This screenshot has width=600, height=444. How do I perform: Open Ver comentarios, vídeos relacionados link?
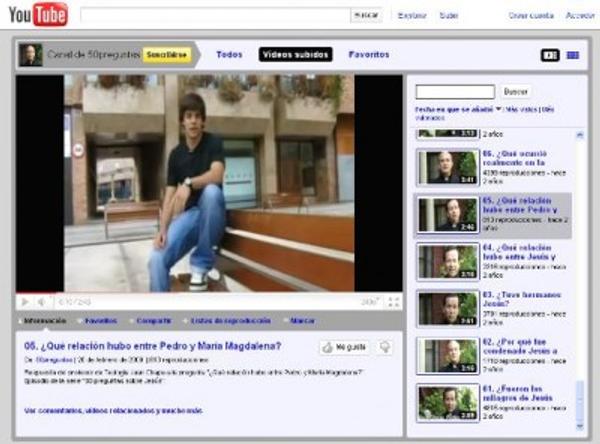click(x=113, y=411)
